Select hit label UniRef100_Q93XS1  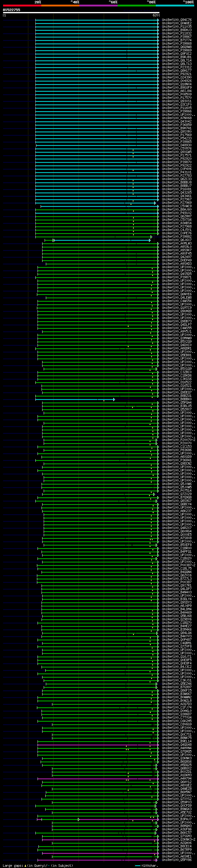(x=177, y=101)
